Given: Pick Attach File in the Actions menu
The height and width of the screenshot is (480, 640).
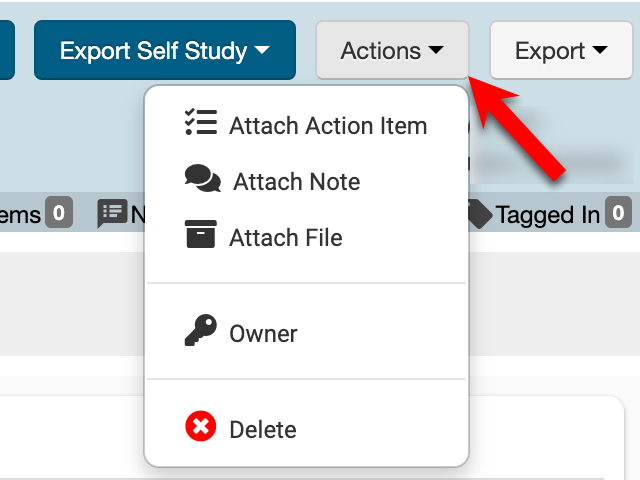Looking at the screenshot, I should 286,238.
